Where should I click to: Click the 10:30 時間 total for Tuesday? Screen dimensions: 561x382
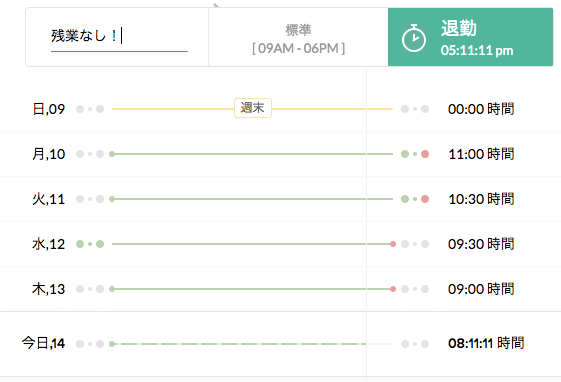tap(481, 199)
